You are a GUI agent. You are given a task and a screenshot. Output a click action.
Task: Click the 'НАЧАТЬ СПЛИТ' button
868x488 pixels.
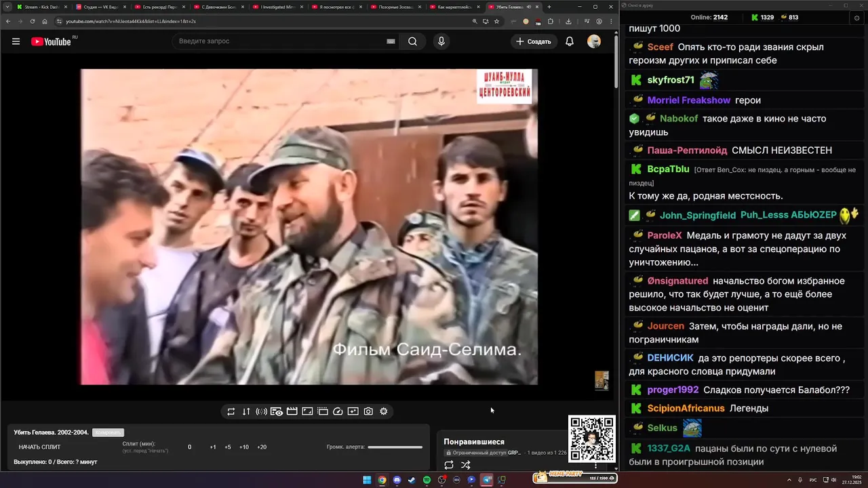click(x=39, y=447)
